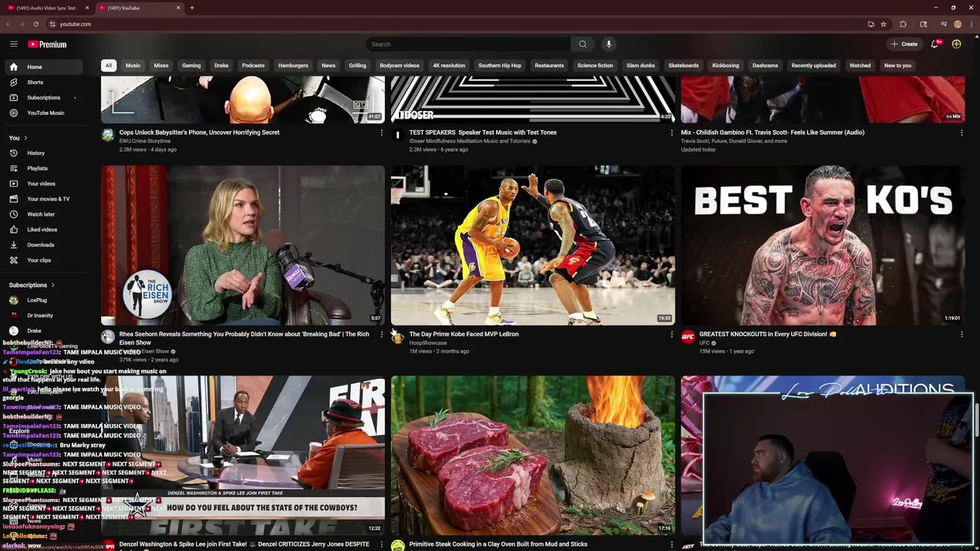Open Your videos in sidebar
Screen dimensions: 980x551
pyautogui.click(x=44, y=184)
